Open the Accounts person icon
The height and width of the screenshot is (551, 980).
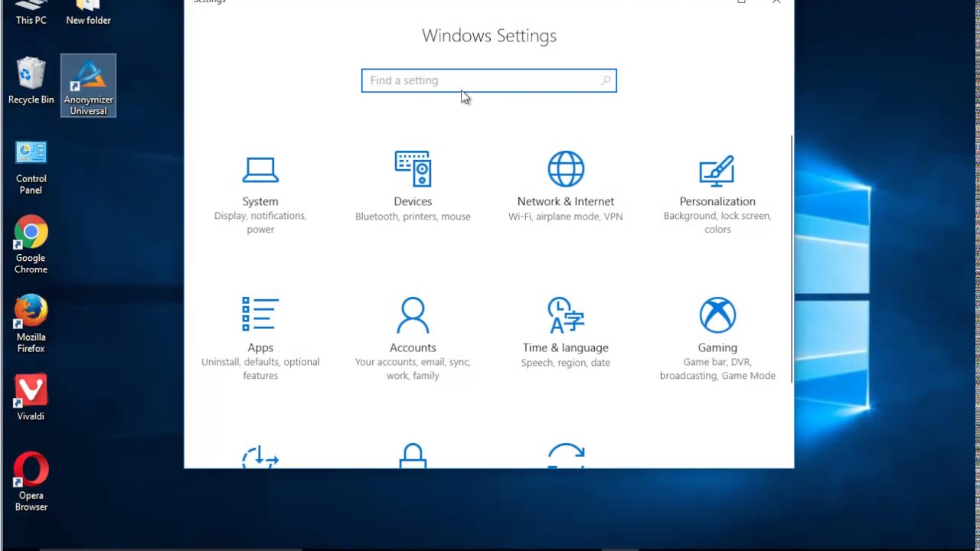[413, 315]
